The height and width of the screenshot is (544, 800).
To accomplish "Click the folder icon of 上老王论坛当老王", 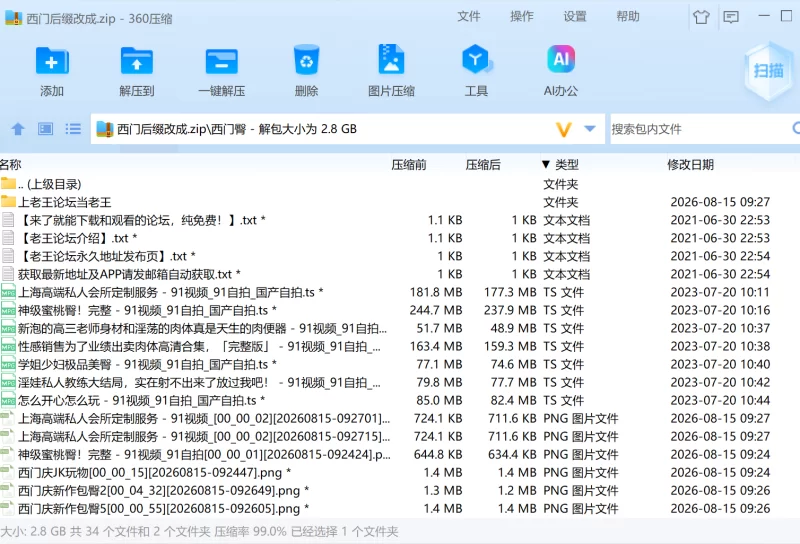I will click(x=8, y=202).
